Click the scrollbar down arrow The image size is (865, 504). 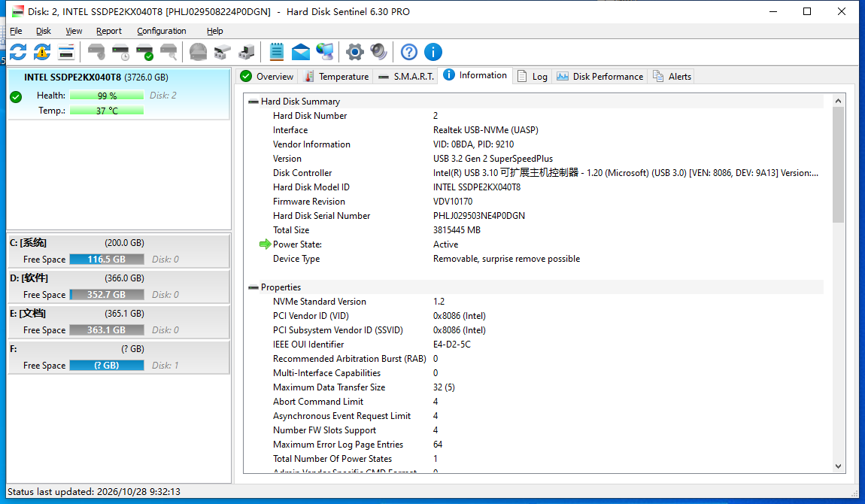pyautogui.click(x=838, y=466)
